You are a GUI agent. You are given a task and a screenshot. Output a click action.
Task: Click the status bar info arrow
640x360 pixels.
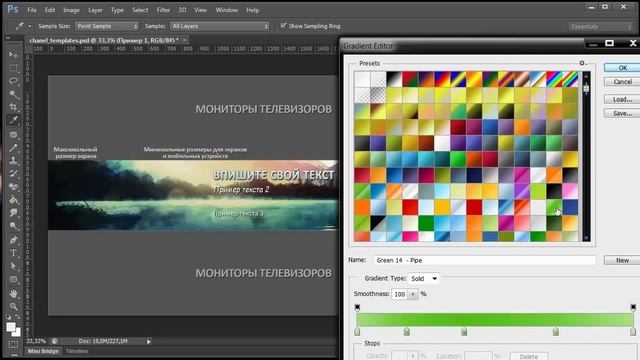(149, 341)
